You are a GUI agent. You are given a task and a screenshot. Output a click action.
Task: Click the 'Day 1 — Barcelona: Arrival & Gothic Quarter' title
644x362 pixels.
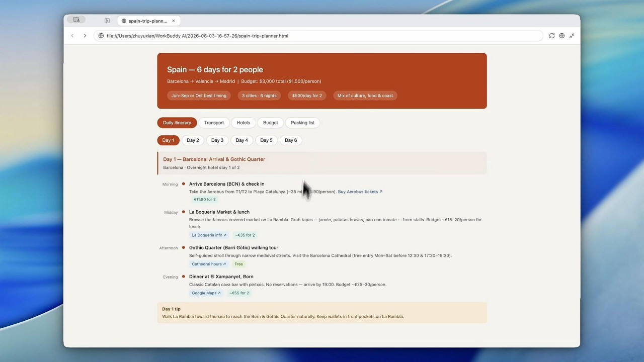tap(214, 159)
